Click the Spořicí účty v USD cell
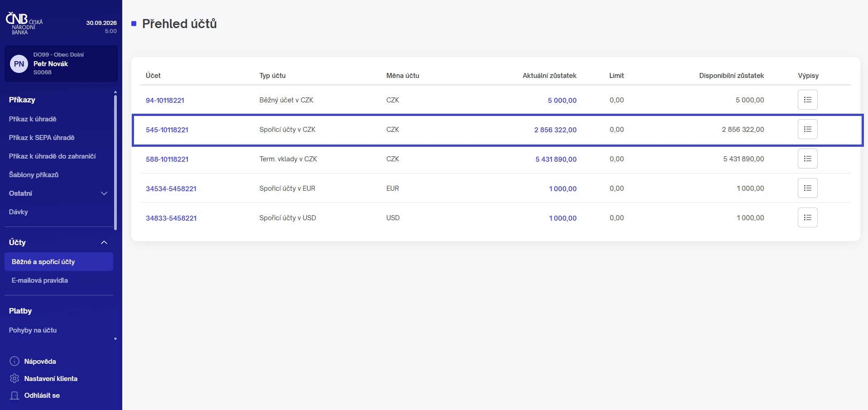Screen dimensions: 868x410 (x=288, y=218)
